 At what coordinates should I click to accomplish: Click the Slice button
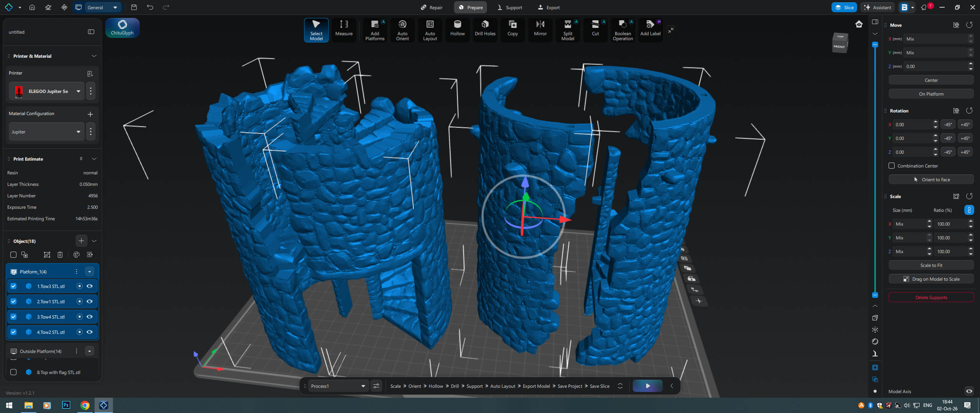coord(844,7)
